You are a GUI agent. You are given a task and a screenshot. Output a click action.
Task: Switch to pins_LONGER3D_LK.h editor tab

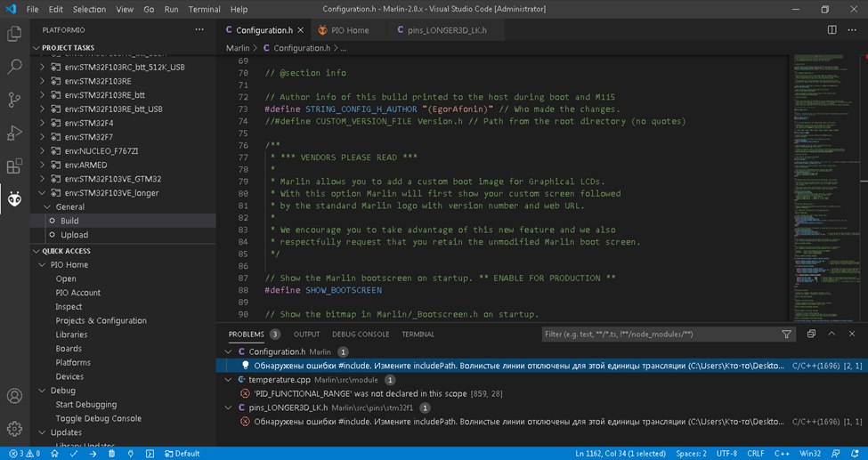[x=447, y=30]
